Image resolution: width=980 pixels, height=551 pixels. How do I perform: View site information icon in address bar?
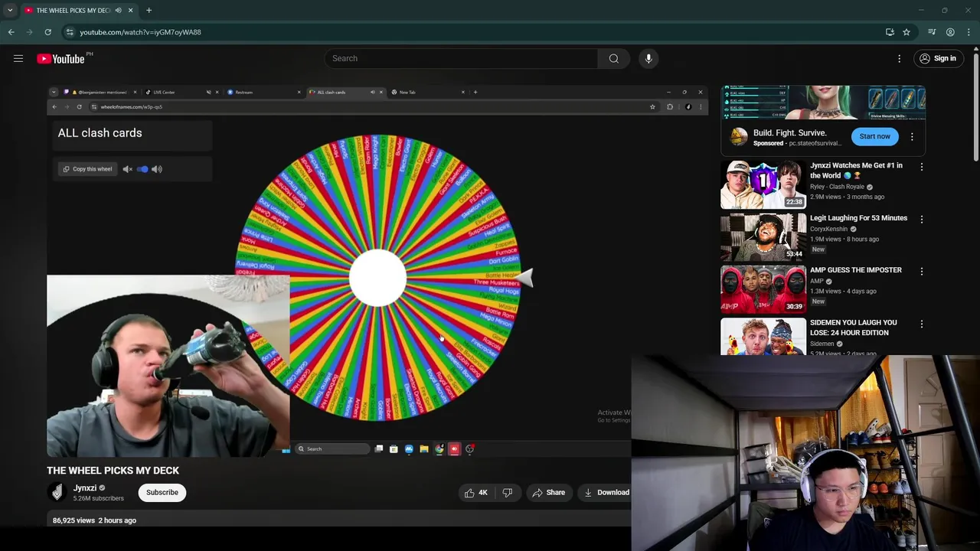click(70, 32)
